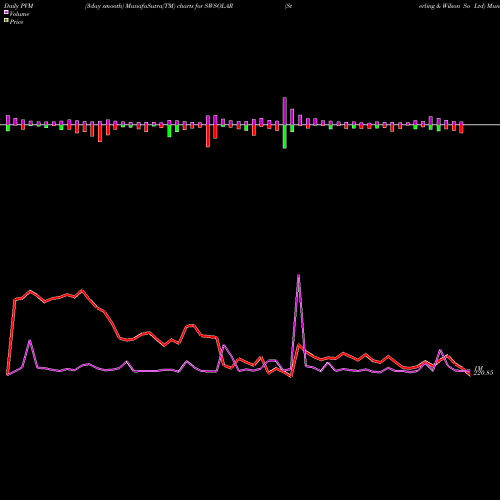This screenshot has width=500, height=500.
Task: Click the Price legend label
Action: pos(16,22)
